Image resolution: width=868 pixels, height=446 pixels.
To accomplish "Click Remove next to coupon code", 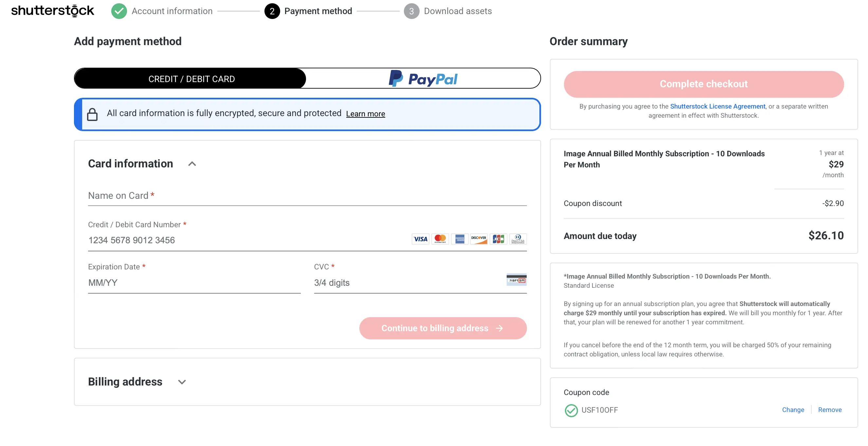I will point(829,410).
